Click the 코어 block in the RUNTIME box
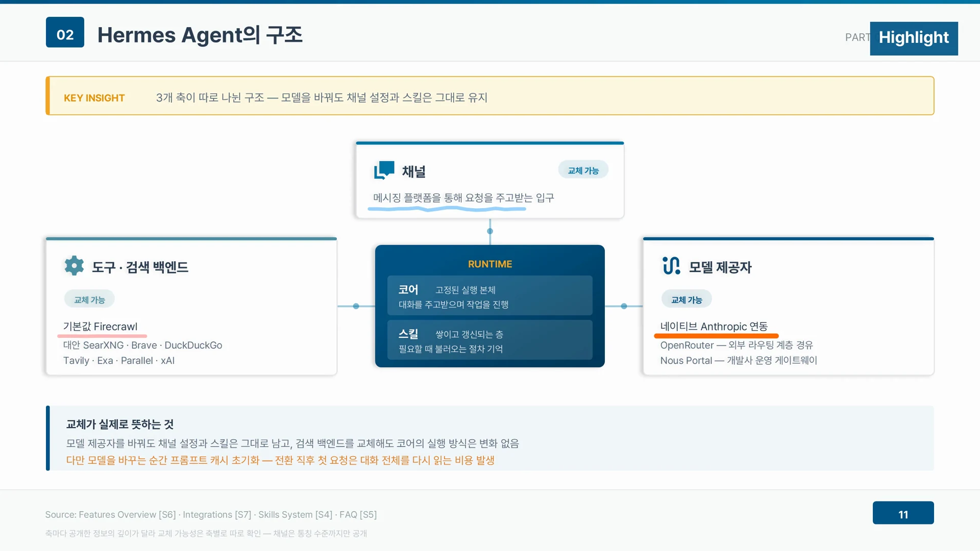Image resolution: width=980 pixels, height=551 pixels. (x=489, y=296)
